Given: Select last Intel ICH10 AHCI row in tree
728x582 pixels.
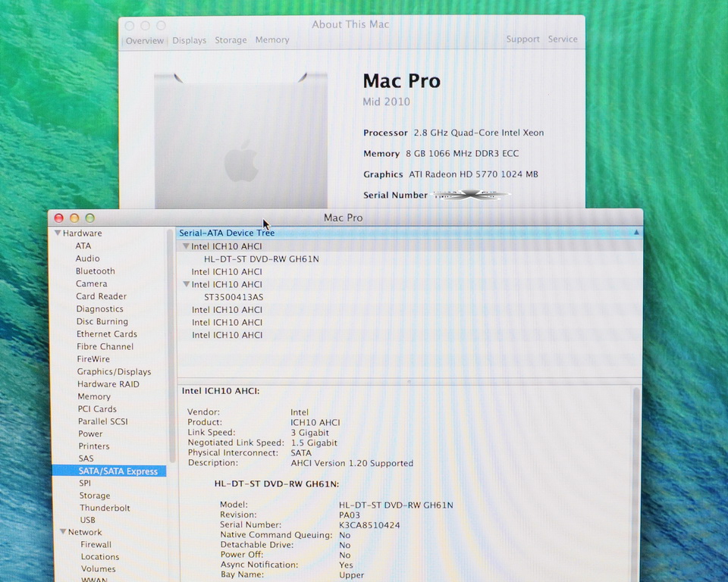Looking at the screenshot, I should tap(227, 335).
